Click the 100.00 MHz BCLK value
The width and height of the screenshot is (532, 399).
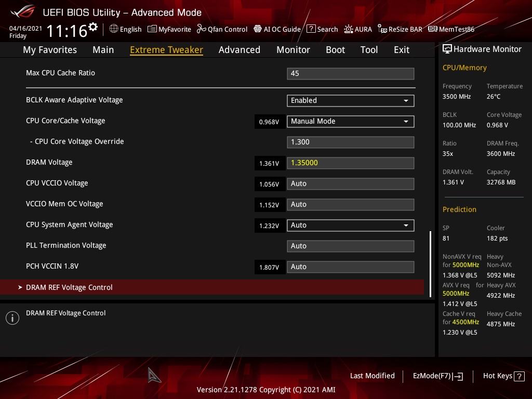459,125
